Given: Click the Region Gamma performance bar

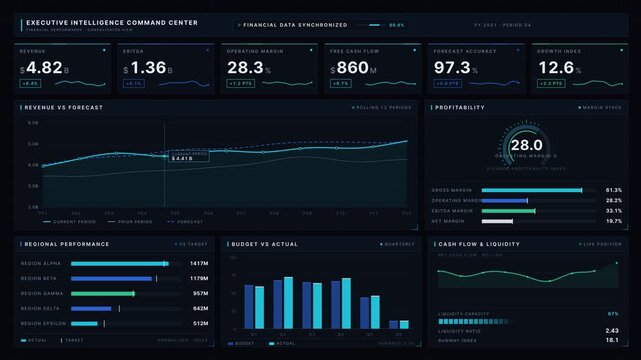Looking at the screenshot, I should (x=126, y=293).
